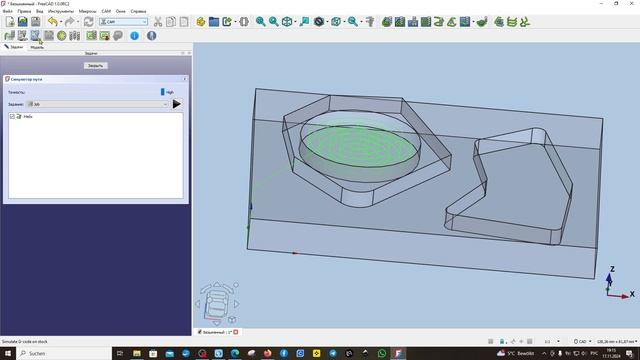Refresh the document with the recompute icon
Screen dimensions: 640x360
[x=89, y=22]
